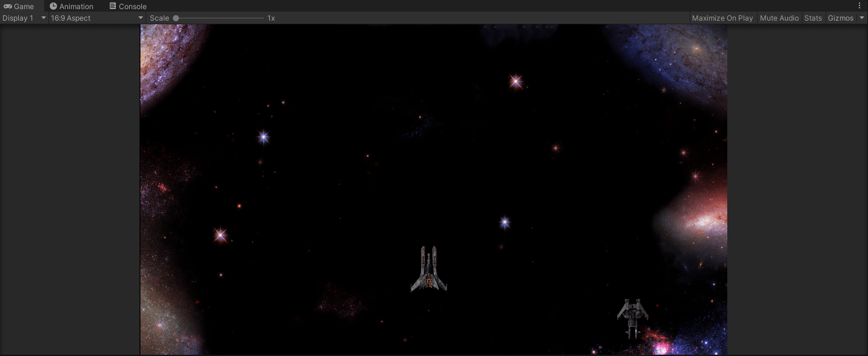Screen dimensions: 868x356
Task: Toggle Maximize On Play
Action: click(x=722, y=18)
